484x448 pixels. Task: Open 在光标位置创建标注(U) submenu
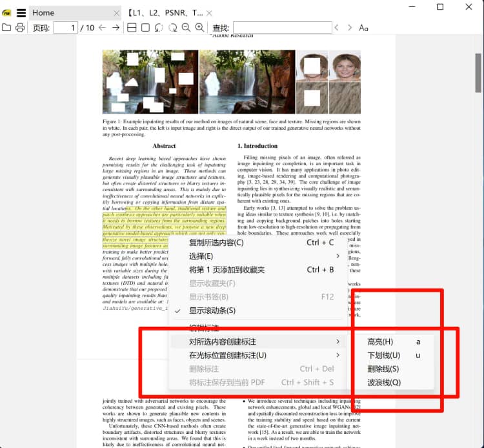click(258, 356)
